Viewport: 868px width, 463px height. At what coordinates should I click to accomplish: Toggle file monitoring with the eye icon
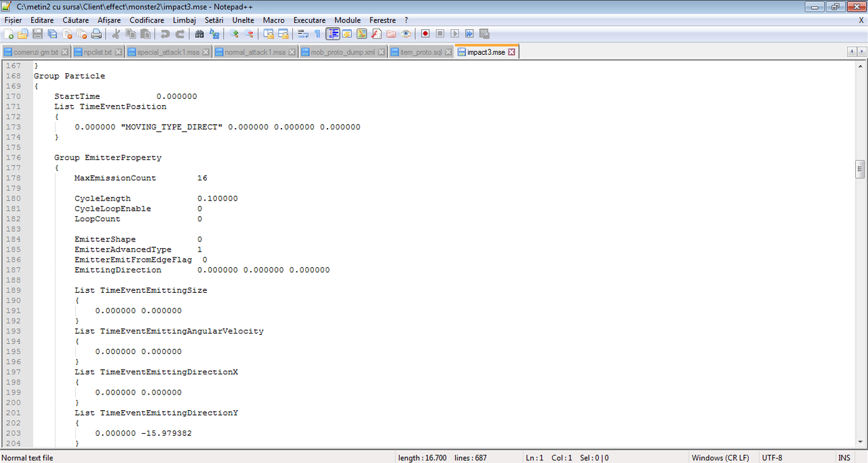click(406, 34)
